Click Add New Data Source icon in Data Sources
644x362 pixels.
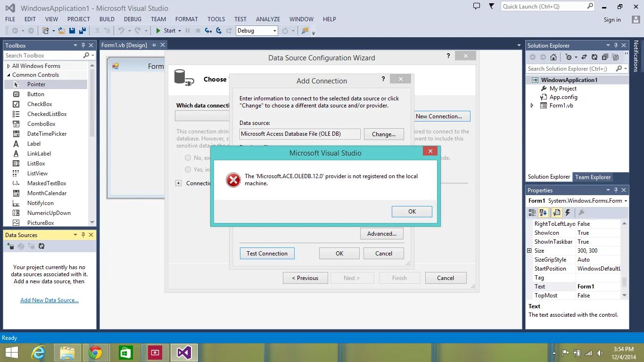point(10,246)
